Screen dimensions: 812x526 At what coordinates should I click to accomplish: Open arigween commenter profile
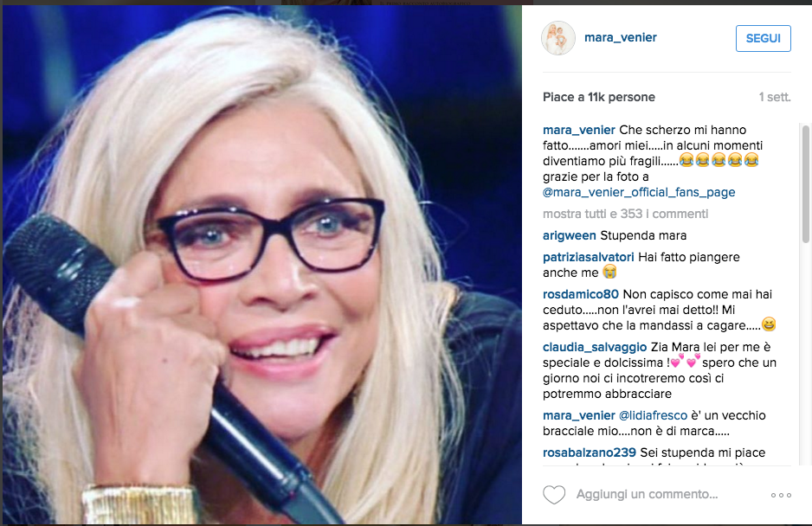569,235
